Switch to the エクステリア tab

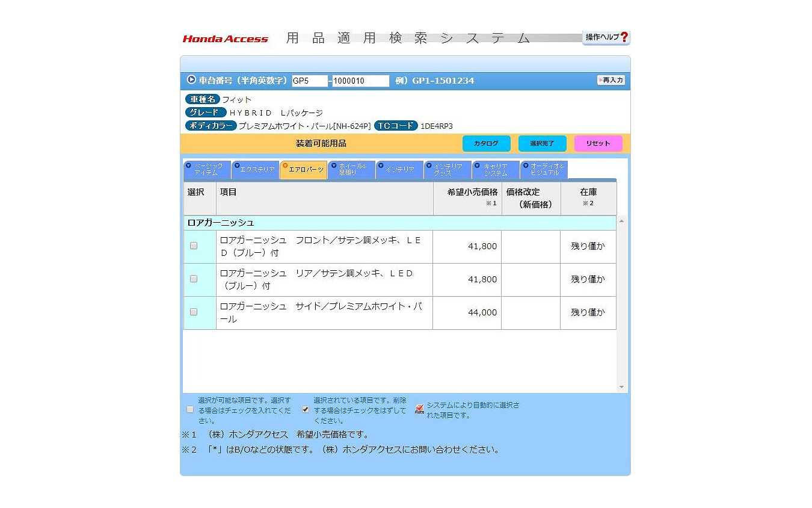[255, 170]
